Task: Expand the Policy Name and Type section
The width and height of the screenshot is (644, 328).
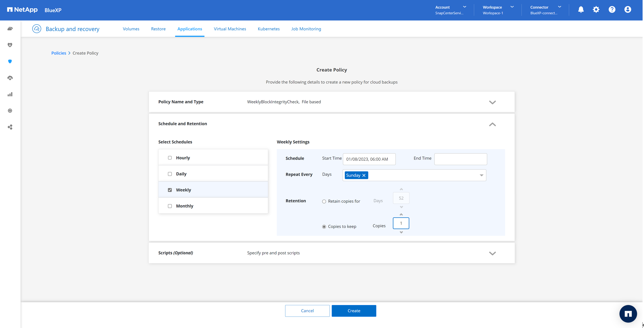Action: pos(492,102)
